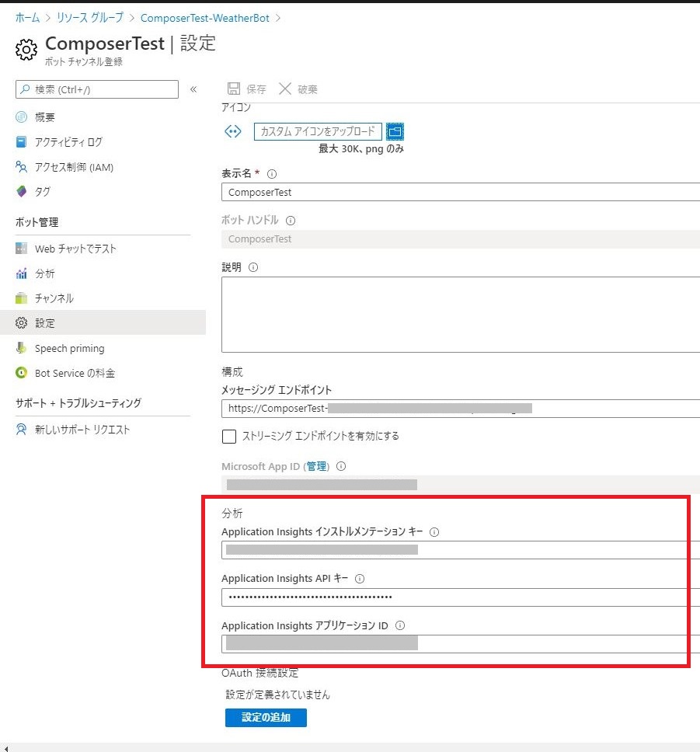Click the info icon beside インストルメンテーション キー
700x752 pixels.
coord(434,532)
